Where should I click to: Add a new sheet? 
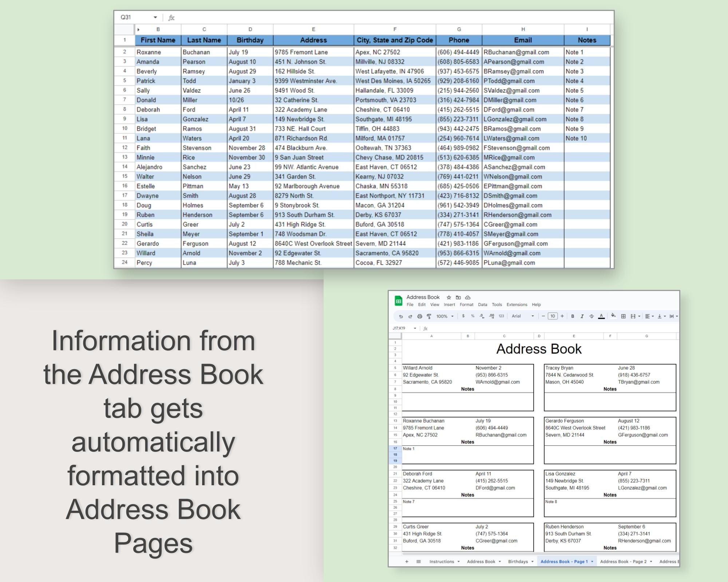407,561
